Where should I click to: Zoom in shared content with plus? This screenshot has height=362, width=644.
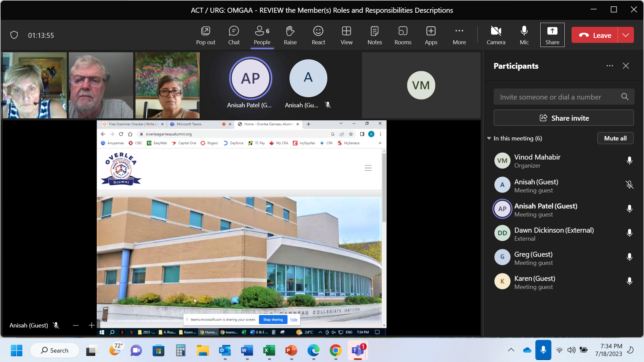point(92,325)
